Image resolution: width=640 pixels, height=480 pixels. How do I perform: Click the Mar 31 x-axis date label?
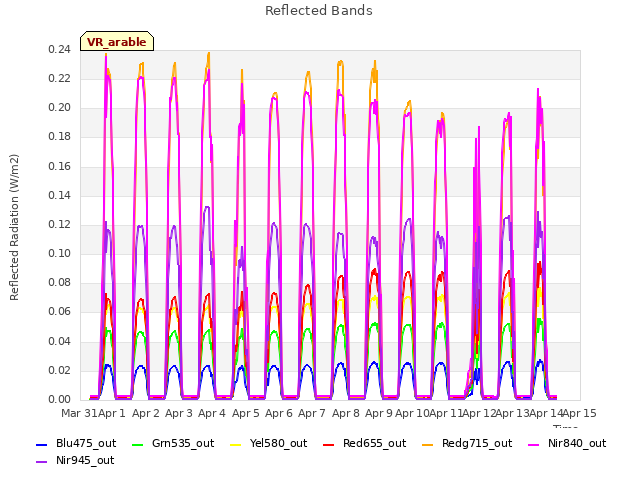click(79, 413)
